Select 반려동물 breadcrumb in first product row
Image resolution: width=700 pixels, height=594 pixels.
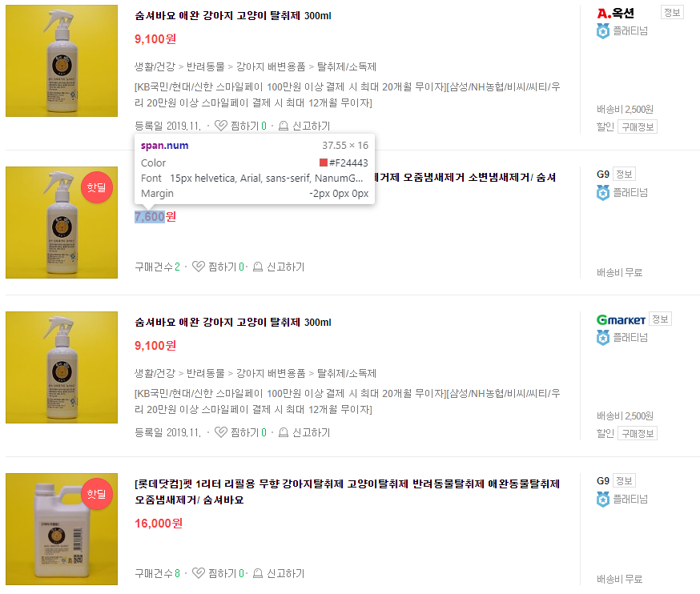coord(205,67)
